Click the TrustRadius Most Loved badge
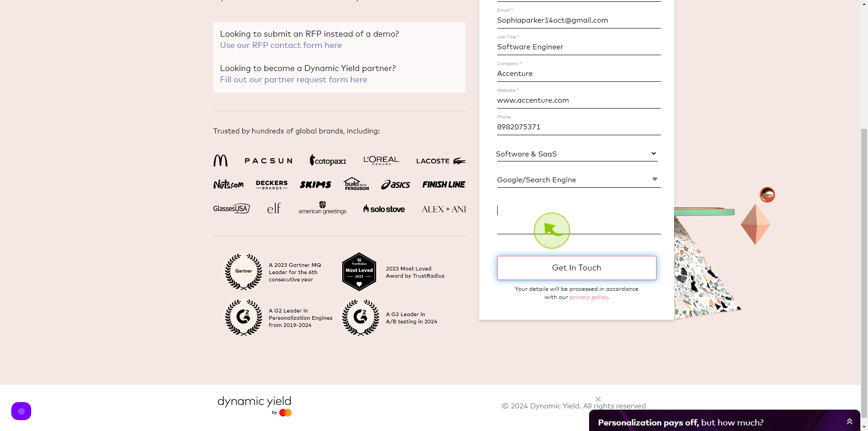Viewport: 868px width, 431px height. (359, 272)
